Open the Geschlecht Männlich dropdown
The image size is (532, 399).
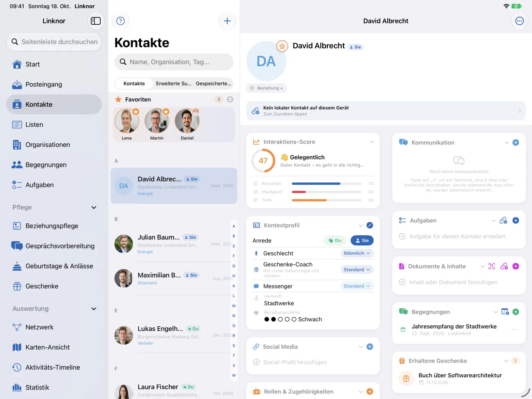[357, 253]
